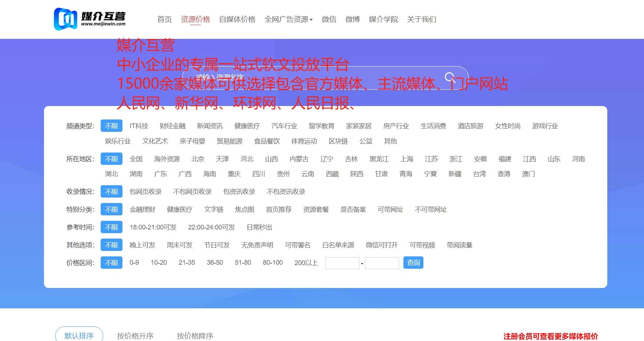Choose the 80-100 price range
The width and height of the screenshot is (644, 341).
(273, 263)
